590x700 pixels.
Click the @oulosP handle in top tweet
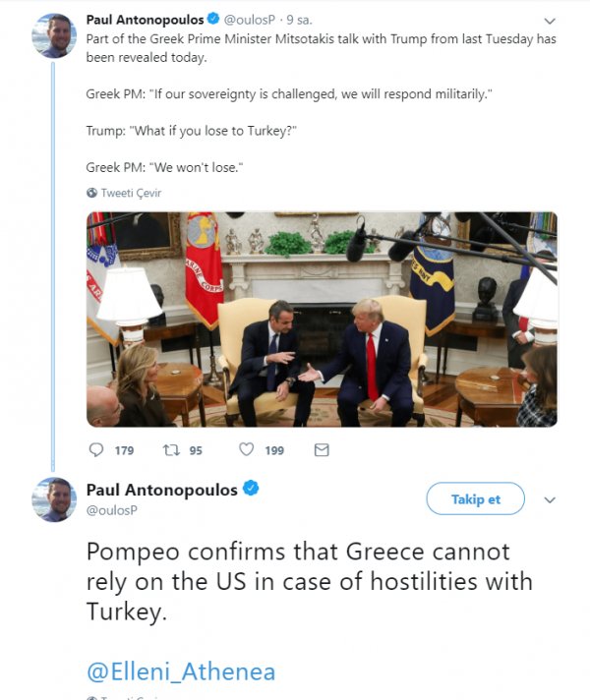point(253,19)
